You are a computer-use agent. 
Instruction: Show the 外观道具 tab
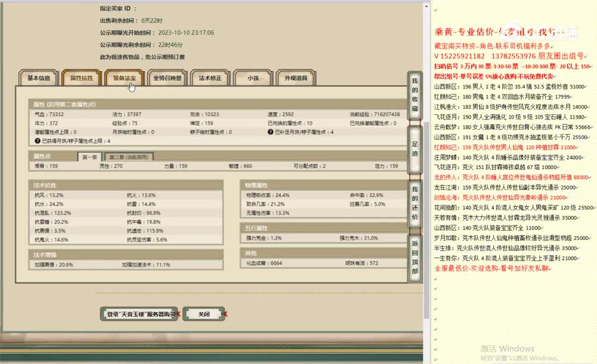click(296, 78)
